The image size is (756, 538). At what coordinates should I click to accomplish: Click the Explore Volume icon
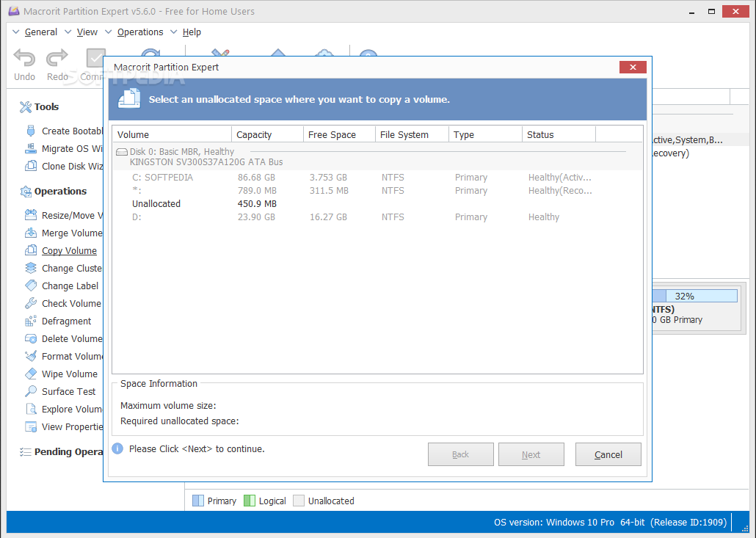point(31,409)
